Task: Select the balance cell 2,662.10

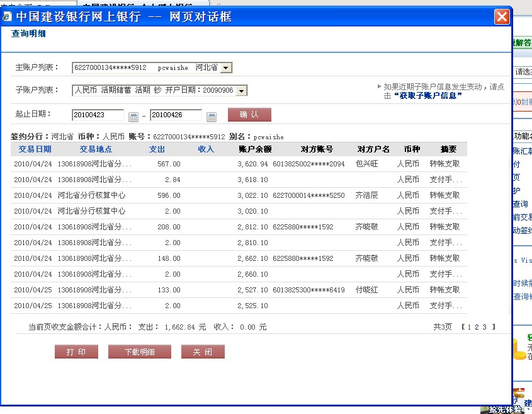Action: click(x=252, y=258)
